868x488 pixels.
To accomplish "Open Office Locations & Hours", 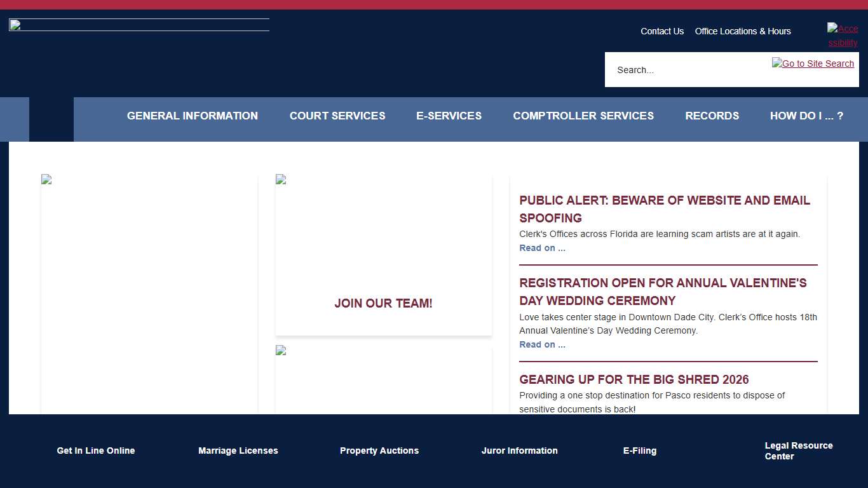I will click(742, 31).
